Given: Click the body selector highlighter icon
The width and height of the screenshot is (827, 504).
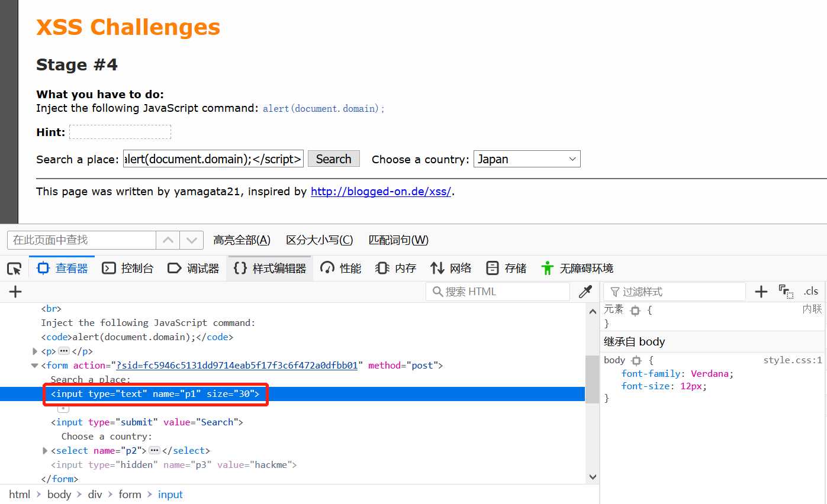Looking at the screenshot, I should 636,360.
